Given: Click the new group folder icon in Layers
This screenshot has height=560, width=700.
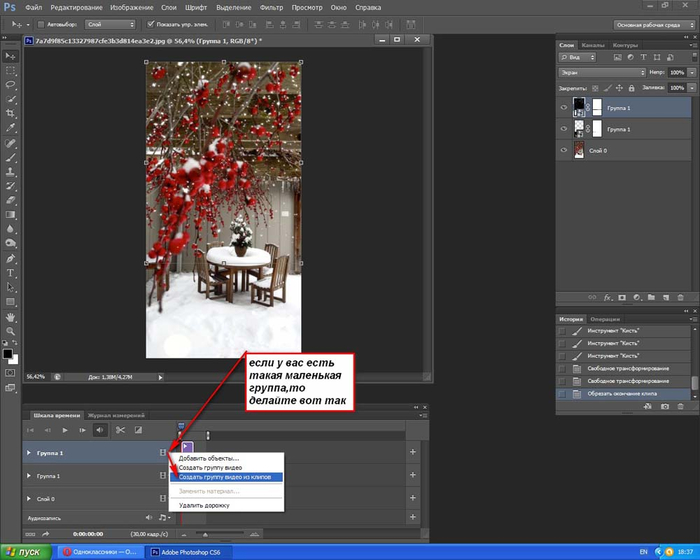Looking at the screenshot, I should [651, 297].
